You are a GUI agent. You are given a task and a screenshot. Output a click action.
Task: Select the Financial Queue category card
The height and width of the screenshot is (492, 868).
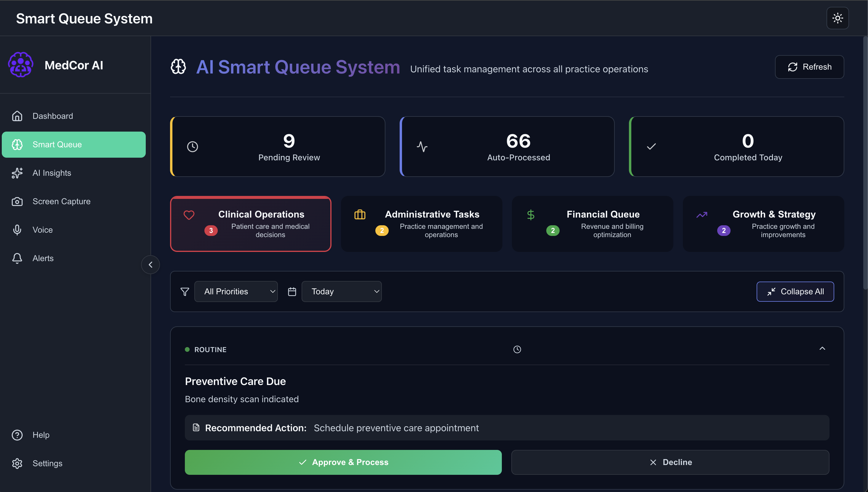[x=592, y=224]
